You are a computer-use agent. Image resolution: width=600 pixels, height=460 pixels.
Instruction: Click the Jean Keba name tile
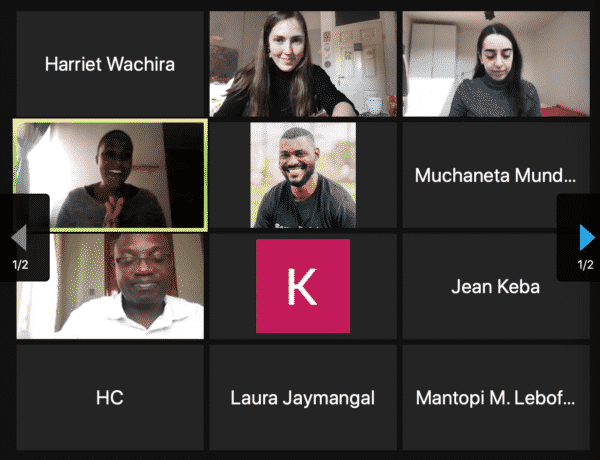click(x=496, y=286)
